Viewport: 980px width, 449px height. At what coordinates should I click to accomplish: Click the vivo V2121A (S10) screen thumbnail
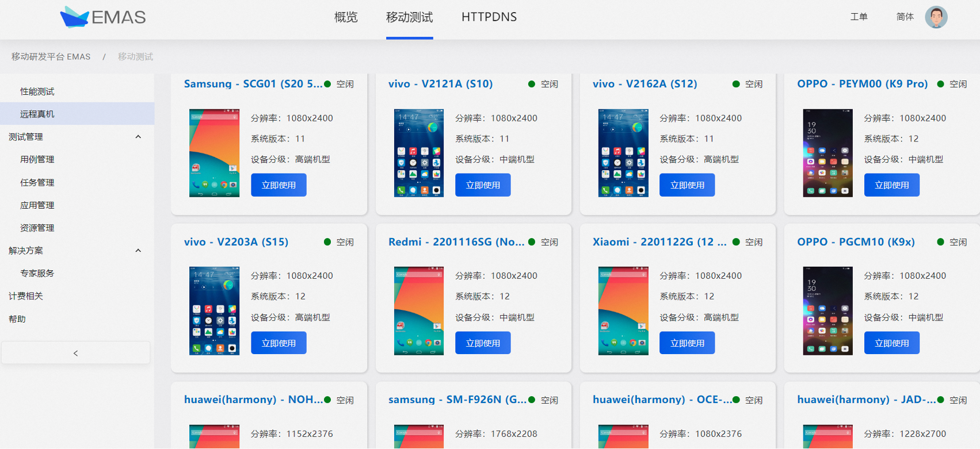point(419,153)
